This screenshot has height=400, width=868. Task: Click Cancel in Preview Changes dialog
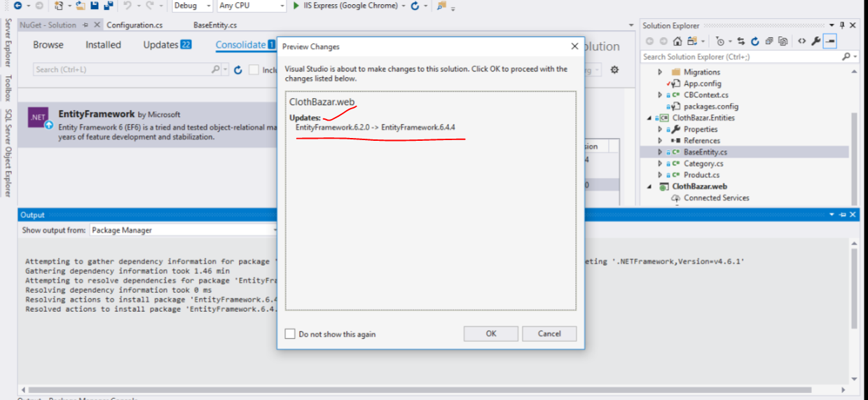[549, 333]
